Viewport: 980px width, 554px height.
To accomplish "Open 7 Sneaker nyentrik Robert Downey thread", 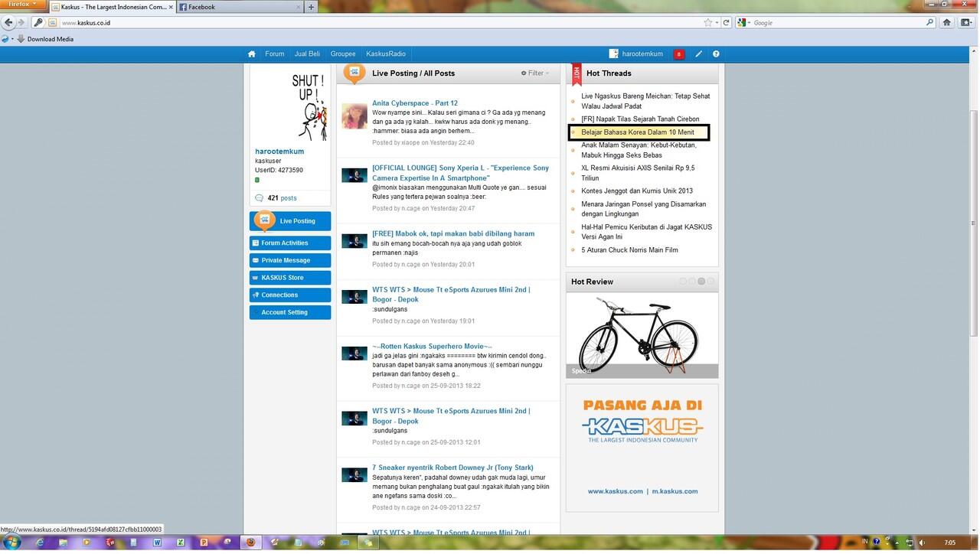I will tap(452, 468).
